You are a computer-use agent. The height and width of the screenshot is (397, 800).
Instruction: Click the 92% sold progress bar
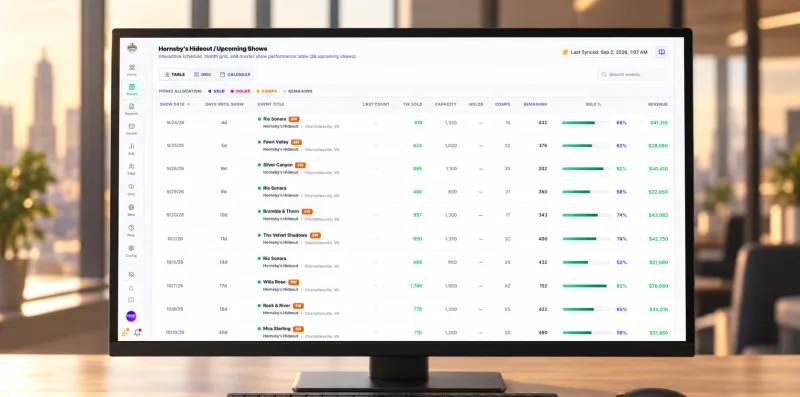point(586,286)
